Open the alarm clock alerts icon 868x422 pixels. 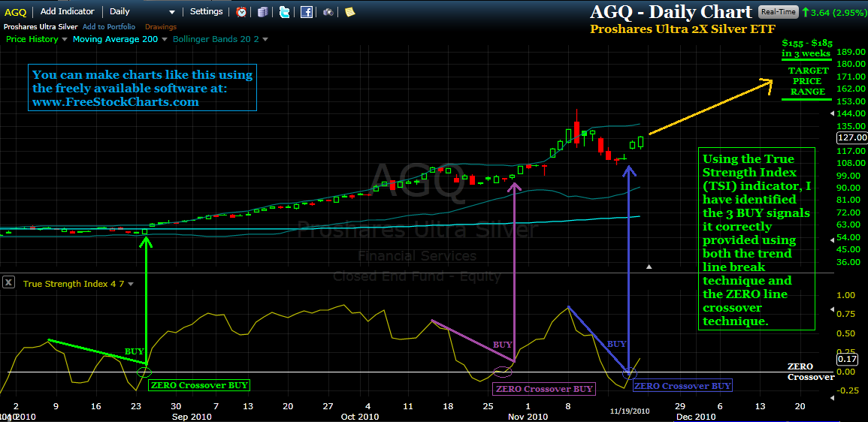point(241,11)
